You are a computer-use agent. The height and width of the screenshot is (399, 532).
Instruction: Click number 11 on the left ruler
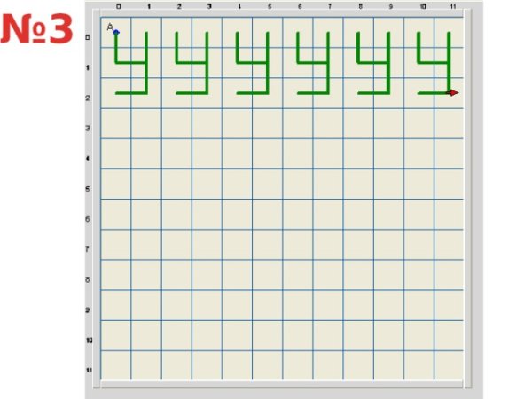coord(89,370)
